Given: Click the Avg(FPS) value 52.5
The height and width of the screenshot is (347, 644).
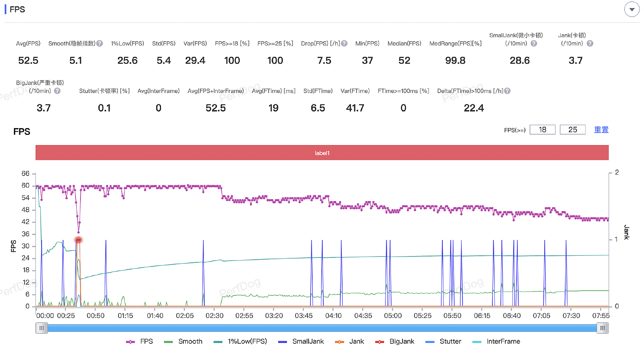Looking at the screenshot, I should coord(28,60).
